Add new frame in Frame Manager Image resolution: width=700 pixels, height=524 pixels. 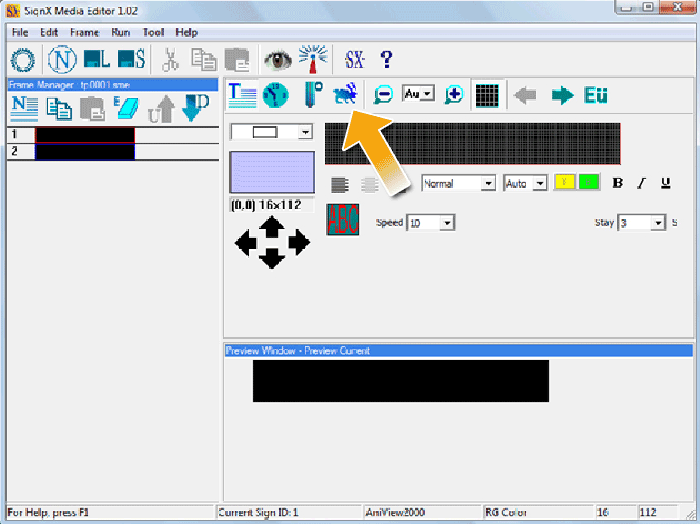(25, 108)
